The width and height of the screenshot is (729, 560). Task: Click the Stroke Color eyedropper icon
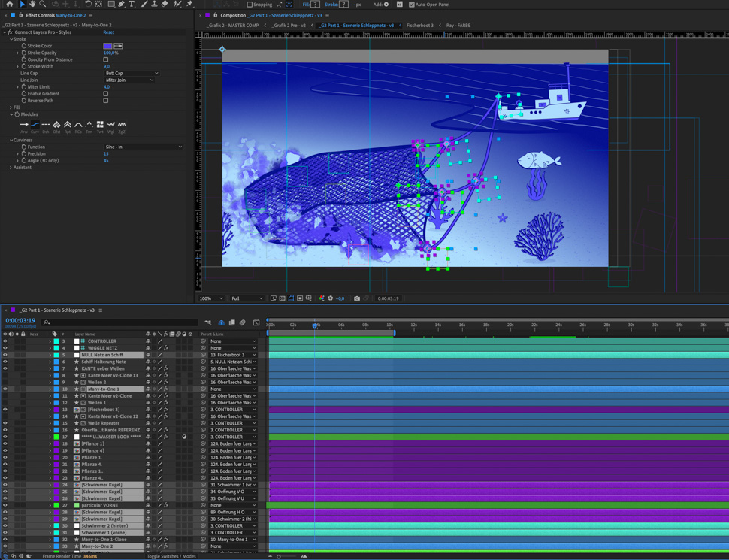pos(118,46)
